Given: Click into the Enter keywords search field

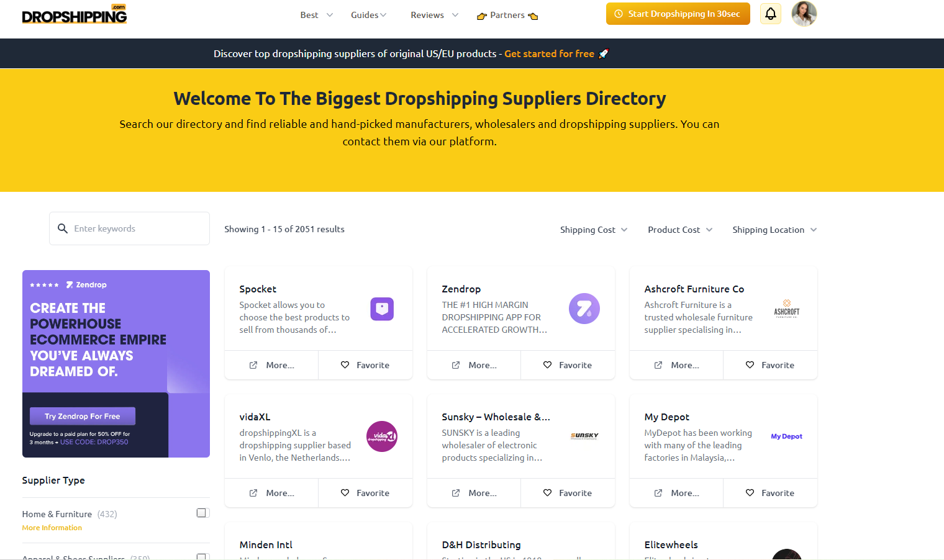Looking at the screenshot, I should click(129, 228).
